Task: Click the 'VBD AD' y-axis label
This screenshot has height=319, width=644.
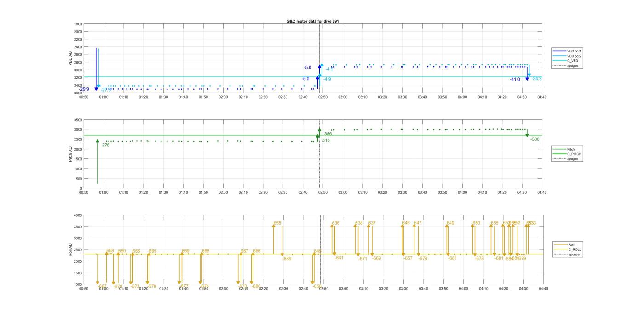Action: click(71, 58)
